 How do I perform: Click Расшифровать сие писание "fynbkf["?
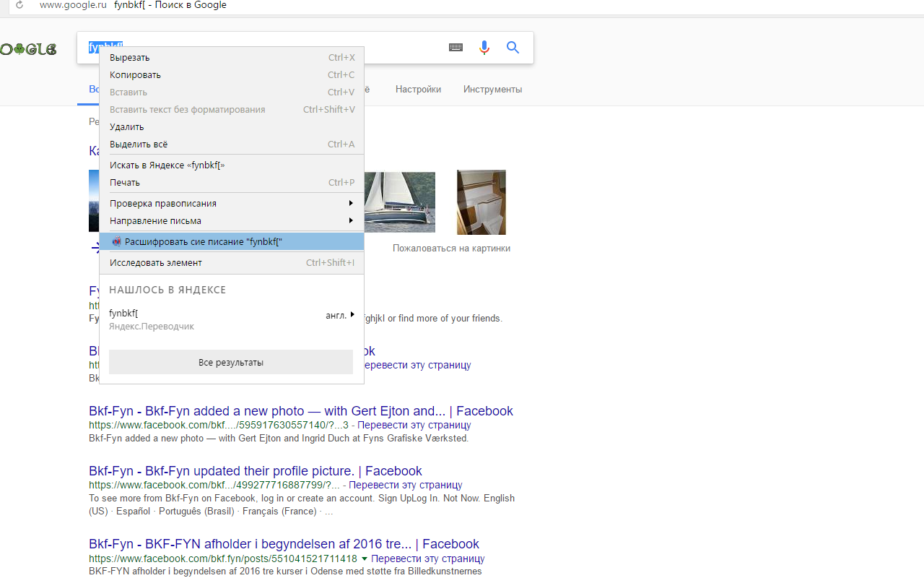pos(231,242)
